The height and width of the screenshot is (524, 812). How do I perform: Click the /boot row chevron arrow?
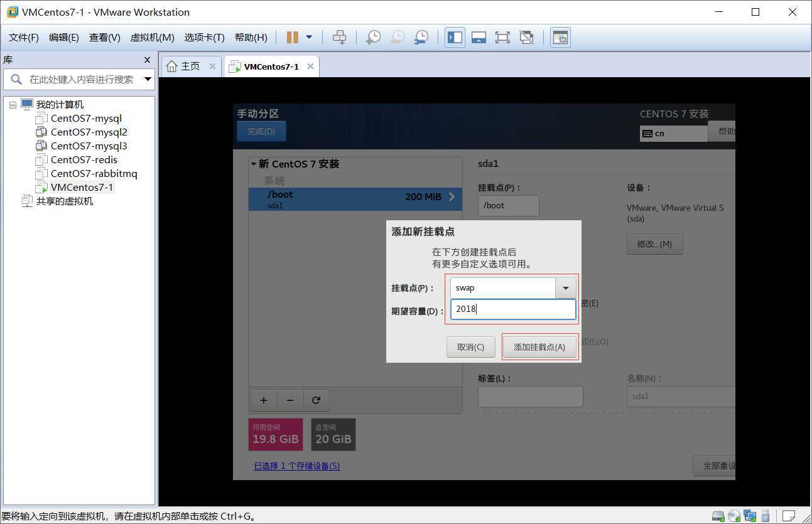click(452, 197)
